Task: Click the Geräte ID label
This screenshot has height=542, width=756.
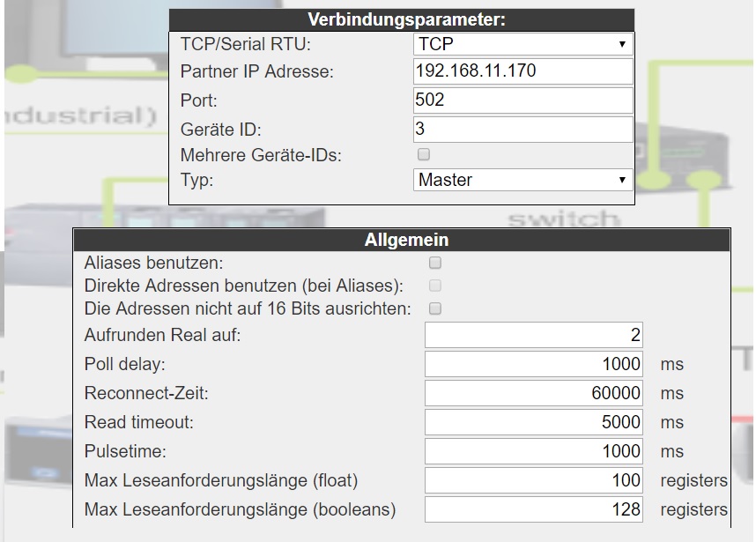Action: tap(221, 130)
